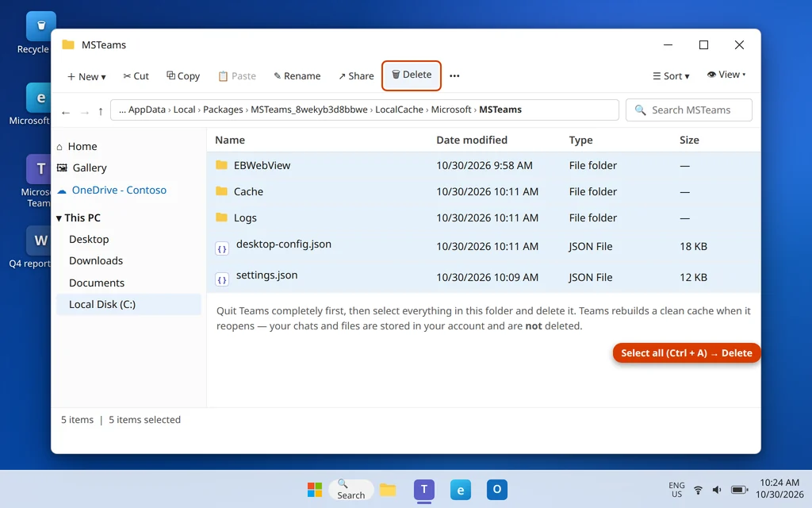The height and width of the screenshot is (508, 812).
Task: Sort by the Name column header
Action: tap(230, 140)
